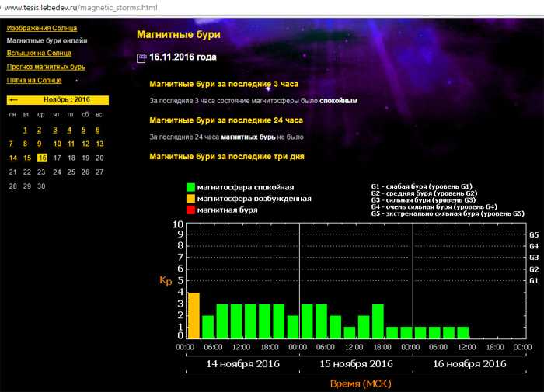Click heading Магнитные бури за последние 3 часа

[224, 84]
